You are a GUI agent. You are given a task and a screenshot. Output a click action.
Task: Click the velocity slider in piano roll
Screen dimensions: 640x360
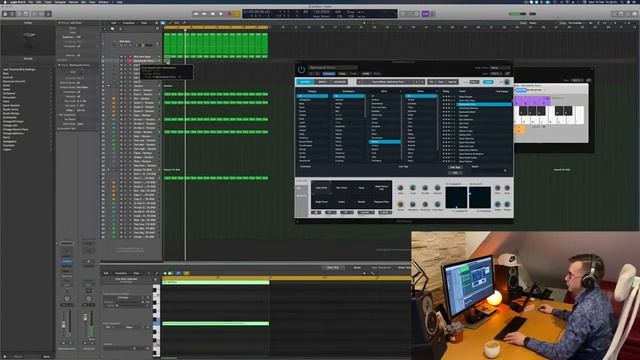click(x=125, y=348)
